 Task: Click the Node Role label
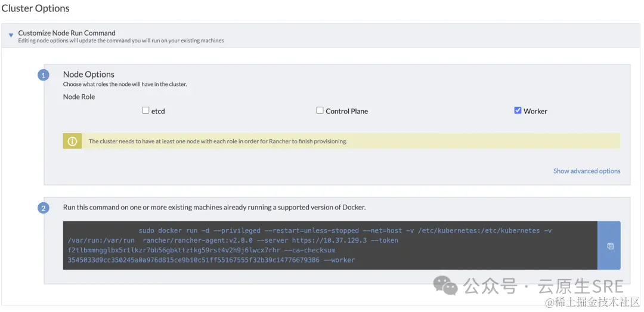79,97
